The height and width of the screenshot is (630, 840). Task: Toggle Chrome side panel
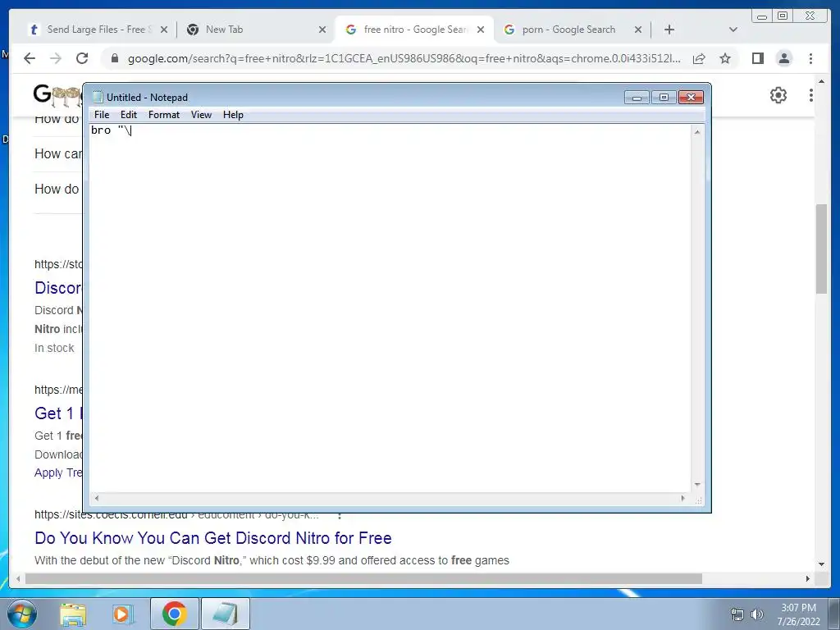(757, 58)
